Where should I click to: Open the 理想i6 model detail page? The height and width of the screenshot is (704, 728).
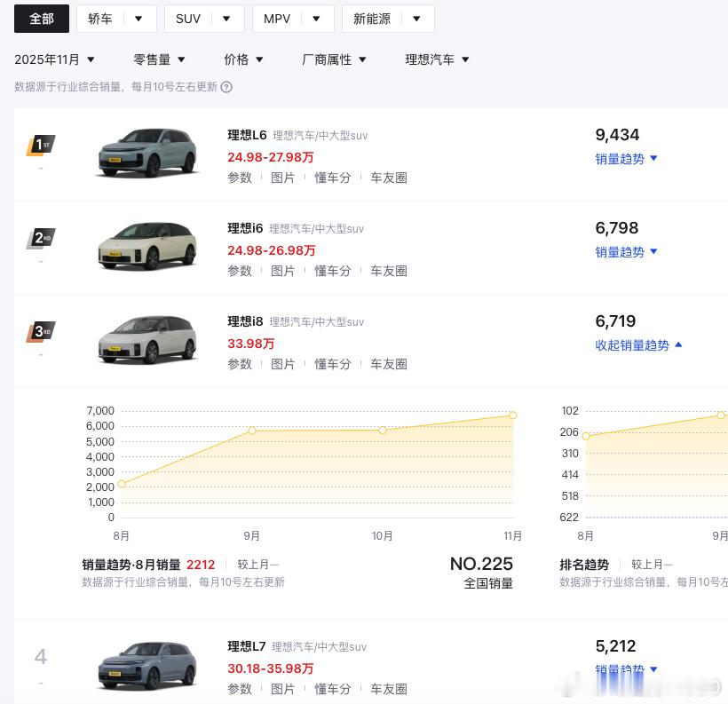(245, 228)
